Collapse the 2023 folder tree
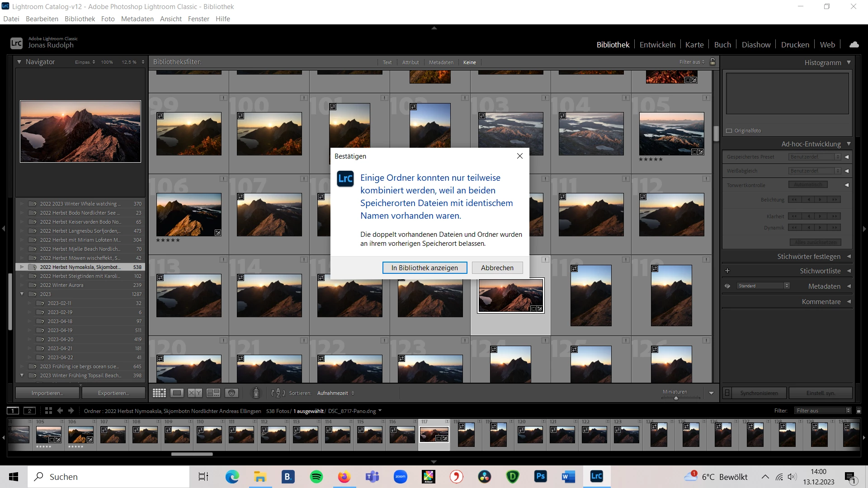 [x=22, y=294]
